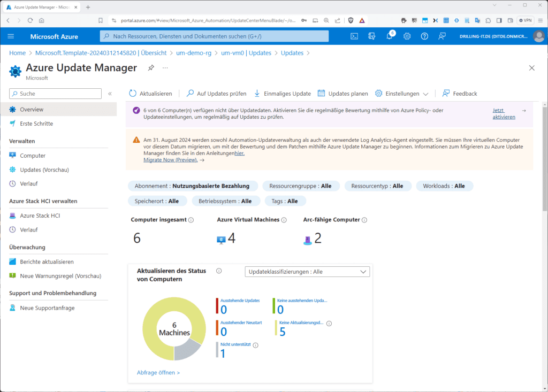Image resolution: width=548 pixels, height=392 pixels.
Task: Click info icon beside Nicht unterstützt
Action: tap(255, 345)
